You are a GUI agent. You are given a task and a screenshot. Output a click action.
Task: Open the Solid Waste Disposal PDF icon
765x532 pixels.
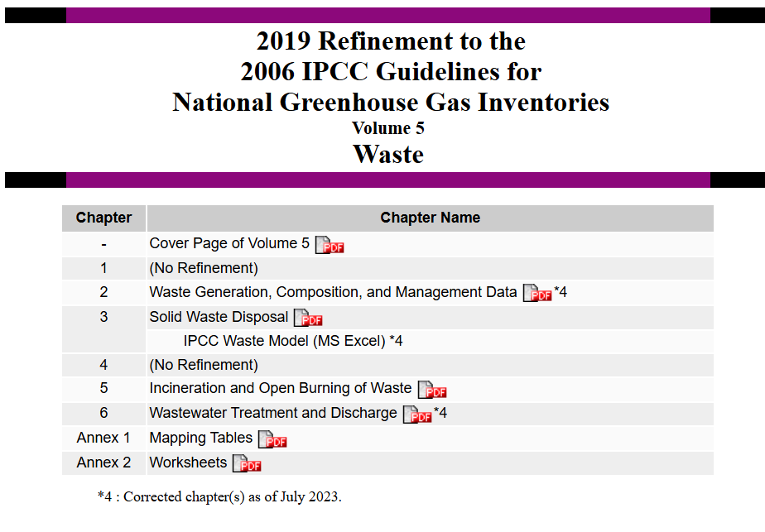tap(308, 318)
